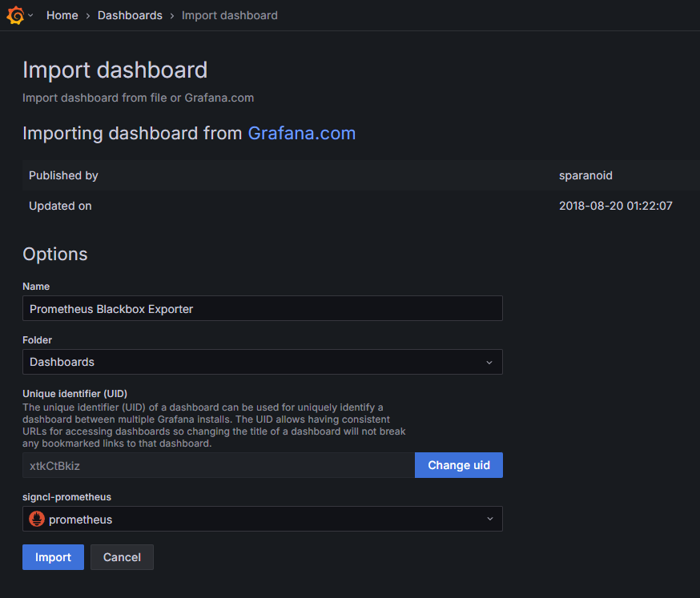The height and width of the screenshot is (598, 700).
Task: Click the Prometheus flame icon
Action: [x=37, y=519]
